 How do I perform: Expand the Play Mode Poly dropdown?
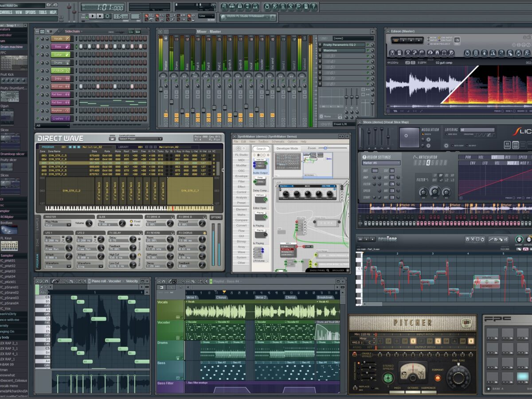(58, 225)
